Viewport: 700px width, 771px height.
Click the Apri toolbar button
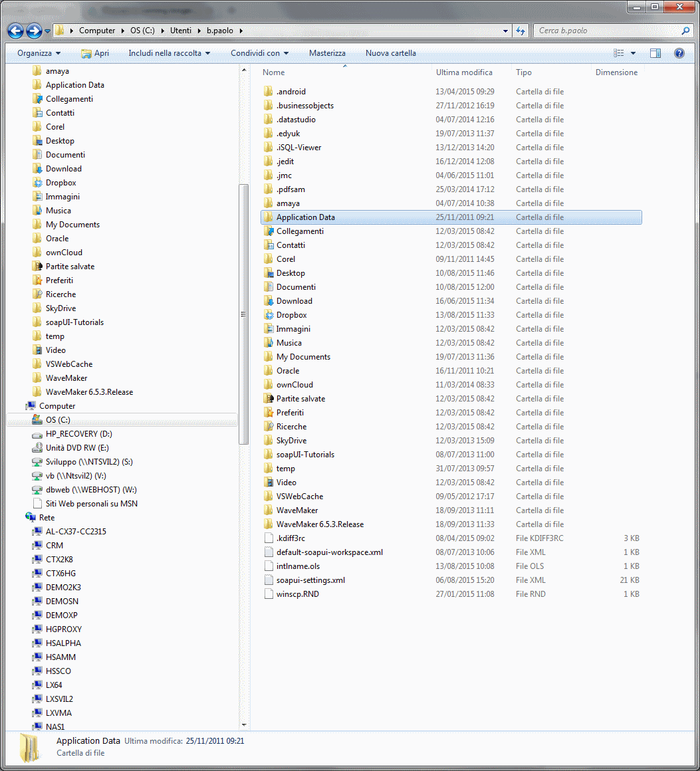(95, 53)
